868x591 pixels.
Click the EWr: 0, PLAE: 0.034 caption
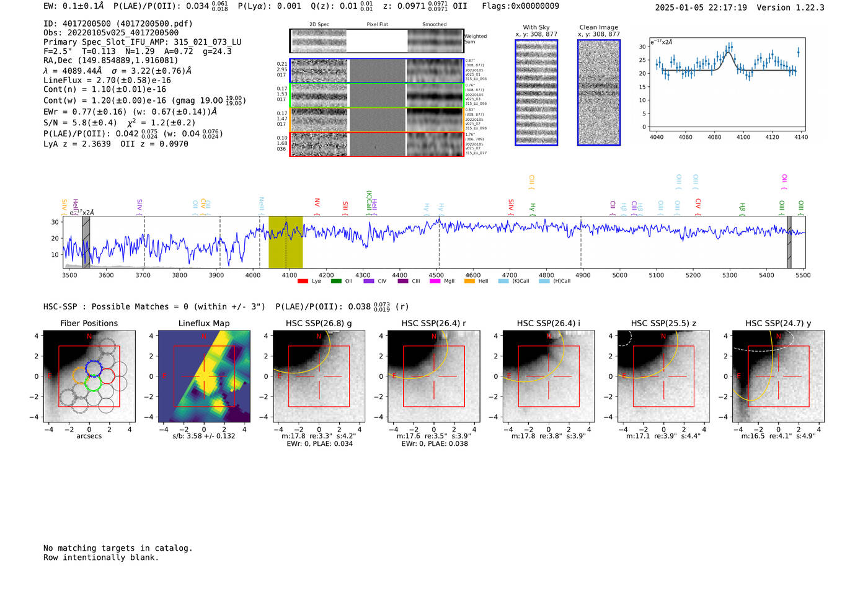coord(319,443)
